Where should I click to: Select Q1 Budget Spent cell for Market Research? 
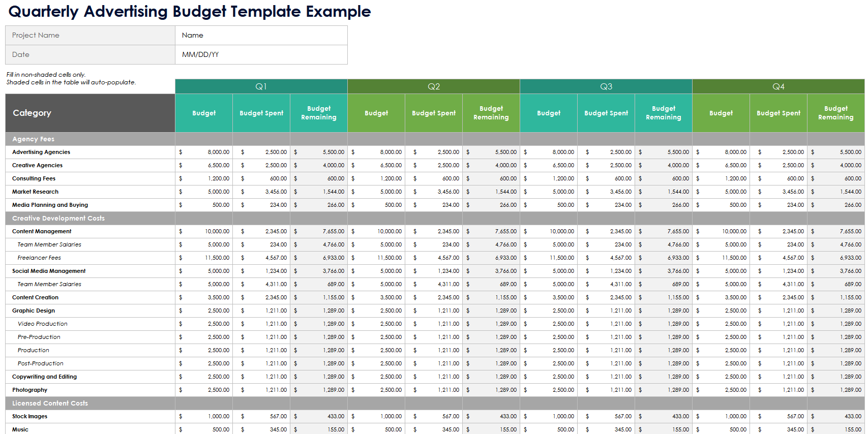261,192
